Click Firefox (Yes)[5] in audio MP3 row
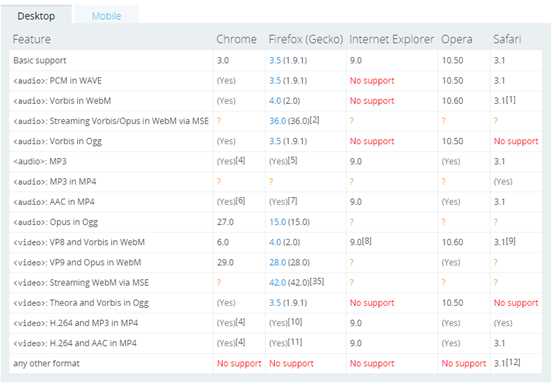The image size is (558, 388). coord(283,161)
